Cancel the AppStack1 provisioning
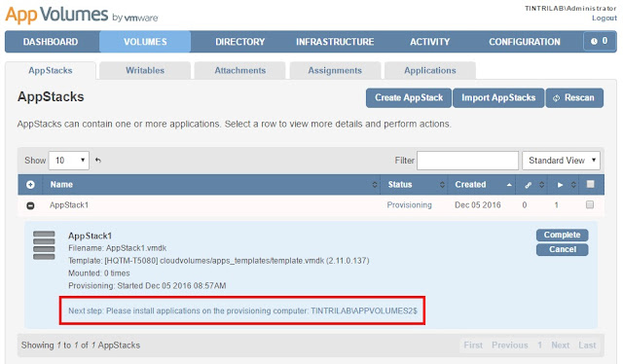623x364 pixels. coord(563,249)
